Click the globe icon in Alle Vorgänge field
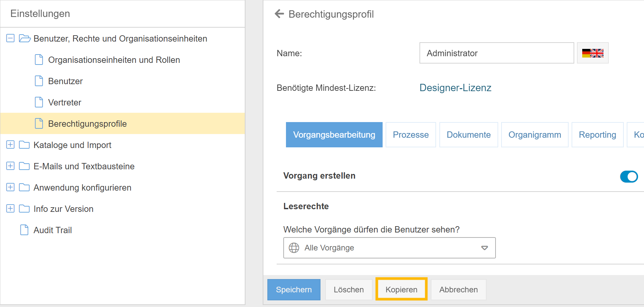This screenshot has width=644, height=307. click(x=294, y=248)
